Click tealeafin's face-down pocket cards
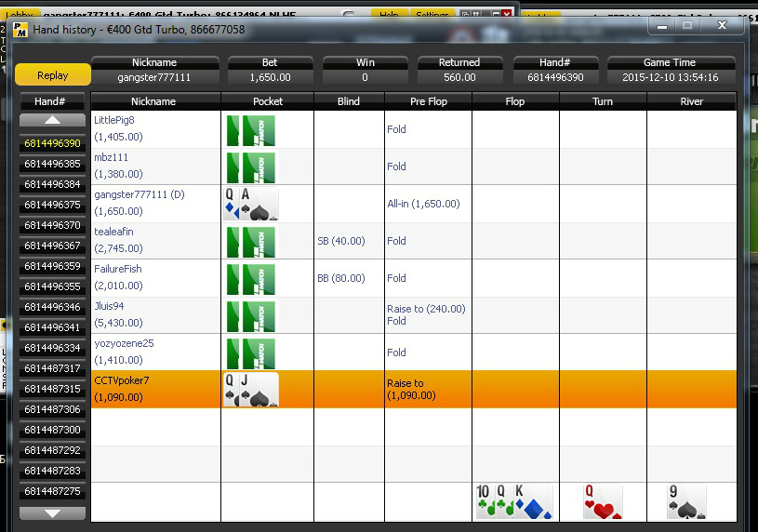Viewport: 758px width, 532px height. (251, 242)
